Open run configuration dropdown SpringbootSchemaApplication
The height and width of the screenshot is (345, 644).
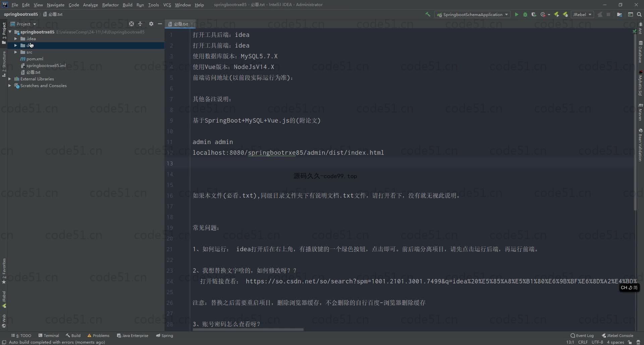point(472,14)
